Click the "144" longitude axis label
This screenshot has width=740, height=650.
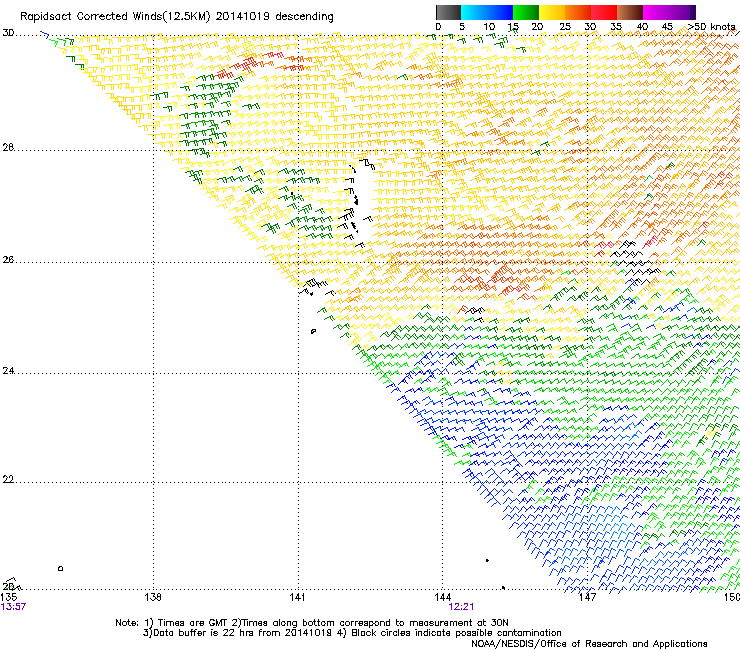443,597
